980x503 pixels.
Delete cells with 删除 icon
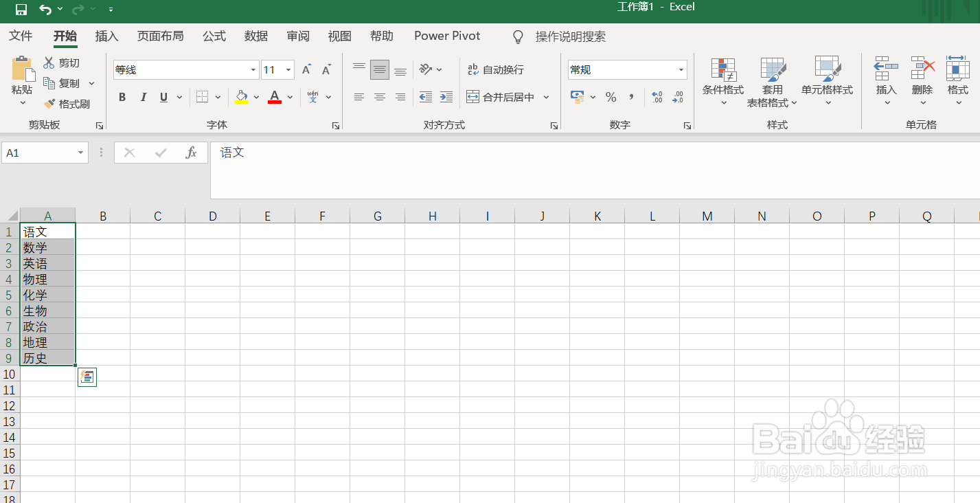coord(922,69)
